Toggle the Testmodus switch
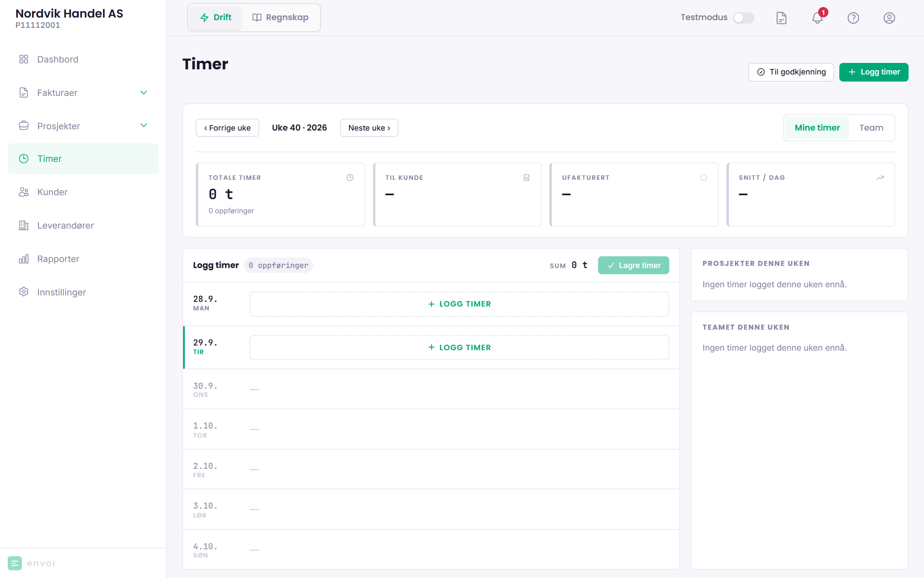The height and width of the screenshot is (578, 924). pos(743,18)
